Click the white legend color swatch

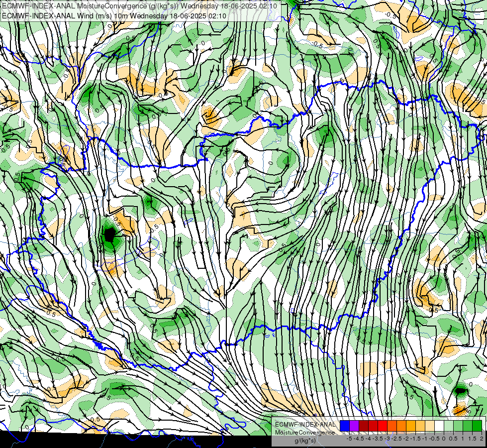click(x=439, y=426)
